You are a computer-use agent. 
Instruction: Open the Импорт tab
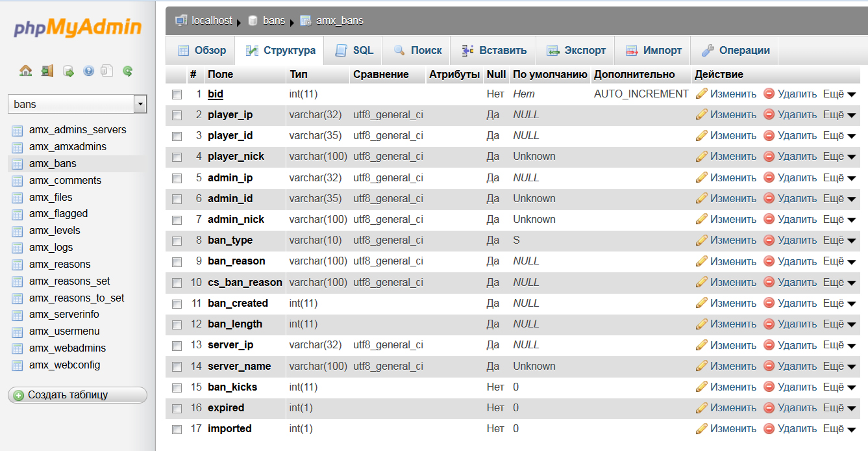[654, 50]
